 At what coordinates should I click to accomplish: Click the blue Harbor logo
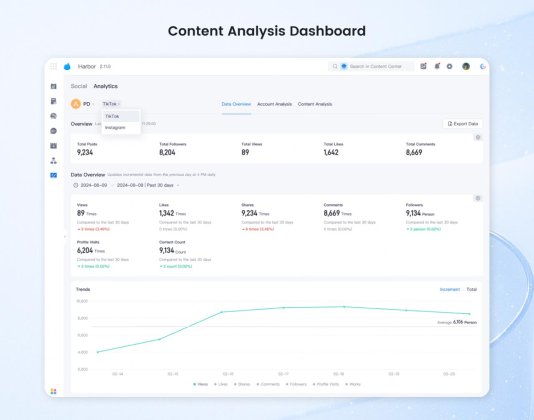coord(67,66)
